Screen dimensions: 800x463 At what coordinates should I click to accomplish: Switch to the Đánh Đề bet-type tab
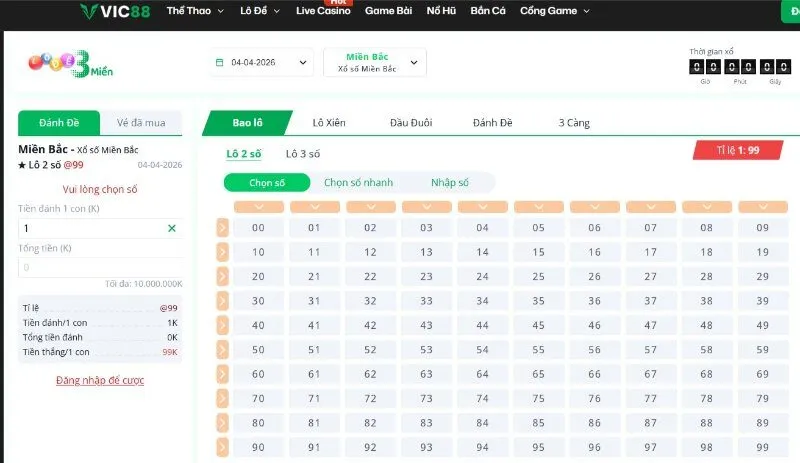click(x=492, y=123)
